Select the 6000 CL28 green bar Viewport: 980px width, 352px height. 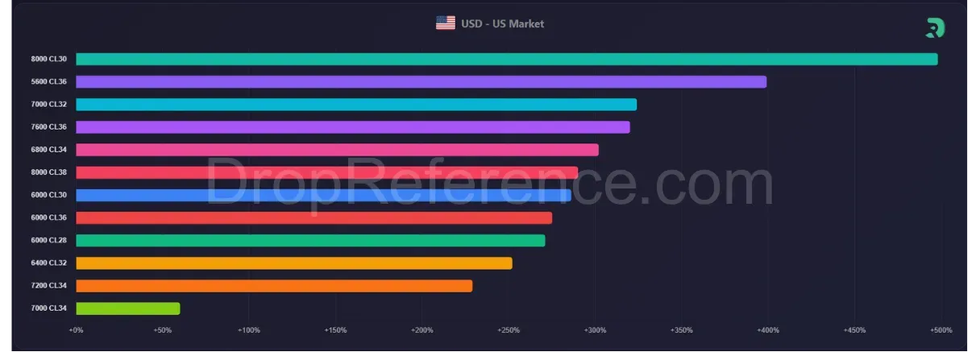click(x=310, y=240)
